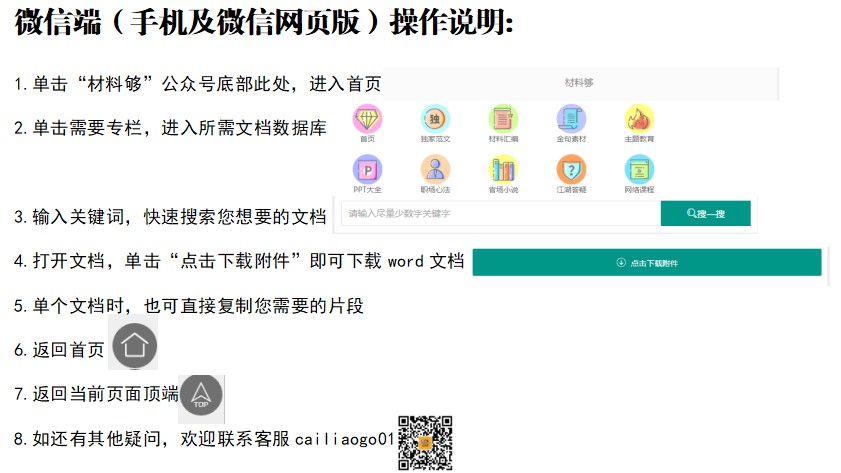Click the 官场小说 books icon
The height and width of the screenshot is (473, 841).
(x=503, y=170)
